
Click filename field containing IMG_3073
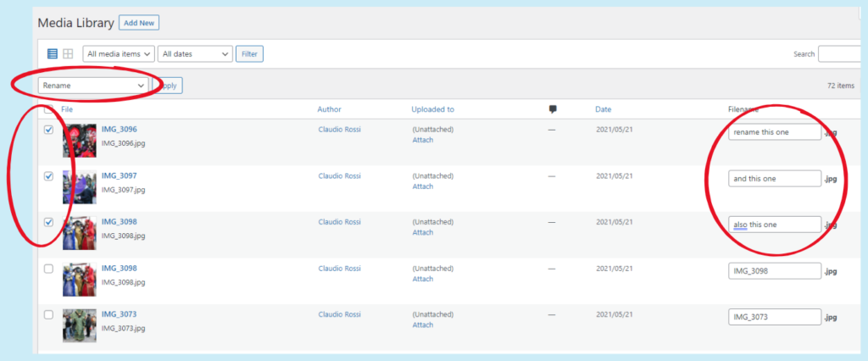tap(775, 317)
